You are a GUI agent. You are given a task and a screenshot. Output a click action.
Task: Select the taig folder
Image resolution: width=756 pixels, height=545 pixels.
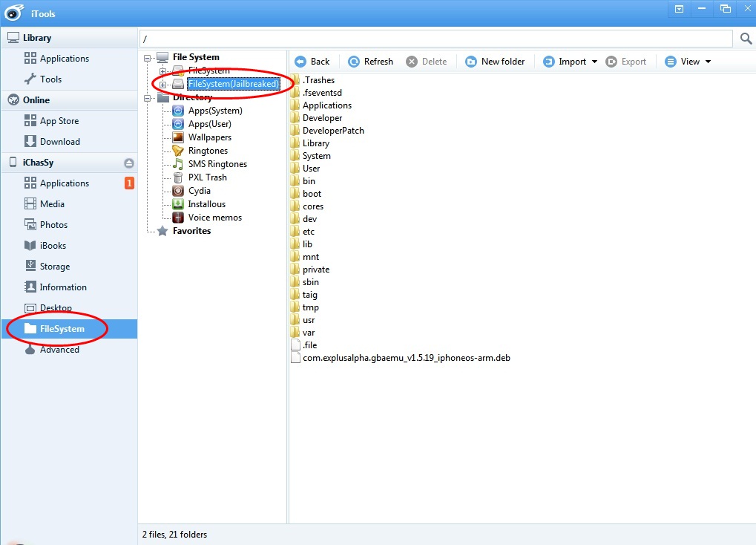pyautogui.click(x=304, y=295)
